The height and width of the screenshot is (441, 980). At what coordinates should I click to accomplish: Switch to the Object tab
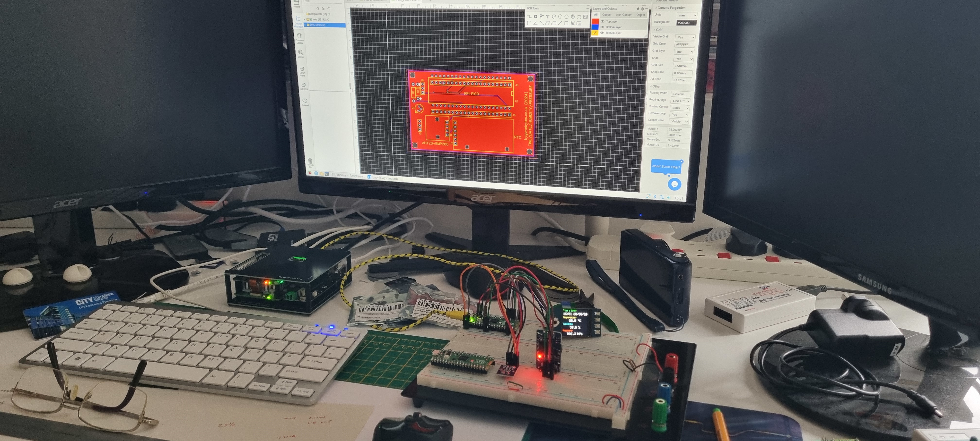coord(641,15)
